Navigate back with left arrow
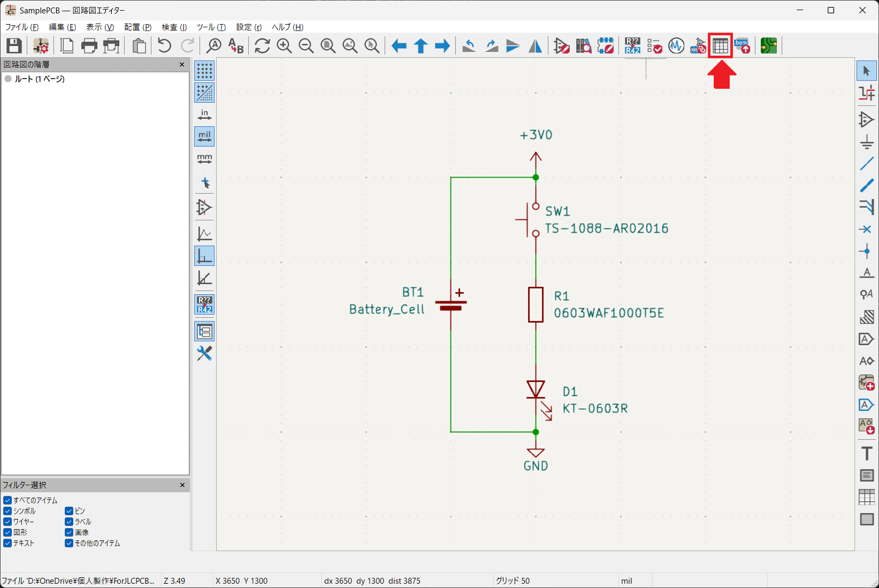This screenshot has width=879, height=588. click(x=399, y=46)
